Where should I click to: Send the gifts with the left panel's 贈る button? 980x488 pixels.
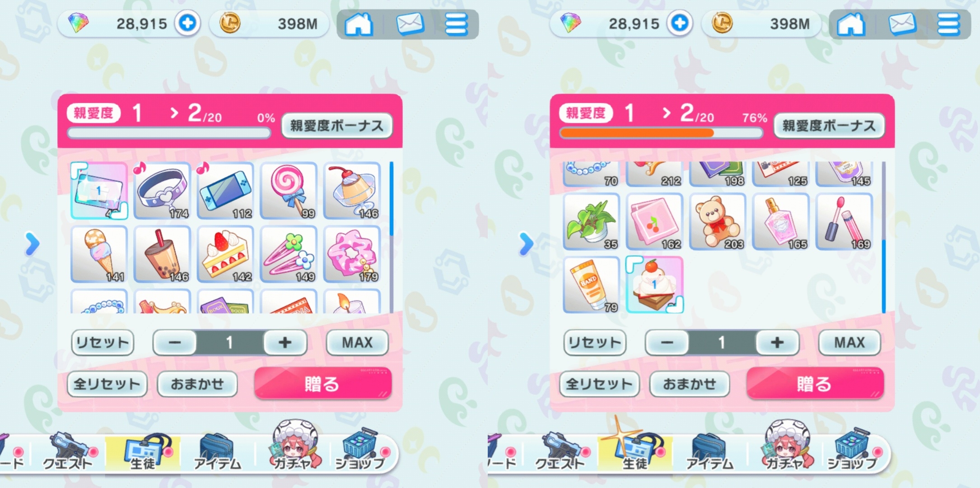click(322, 384)
